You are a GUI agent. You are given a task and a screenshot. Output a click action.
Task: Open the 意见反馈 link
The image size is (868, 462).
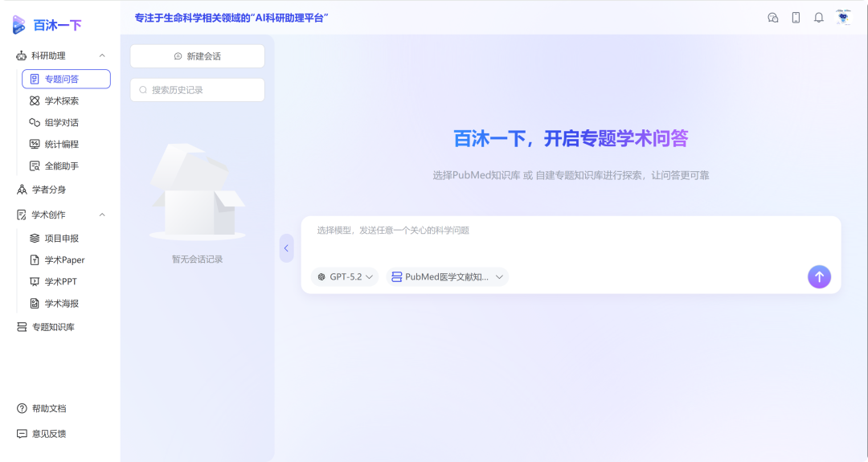(x=49, y=434)
